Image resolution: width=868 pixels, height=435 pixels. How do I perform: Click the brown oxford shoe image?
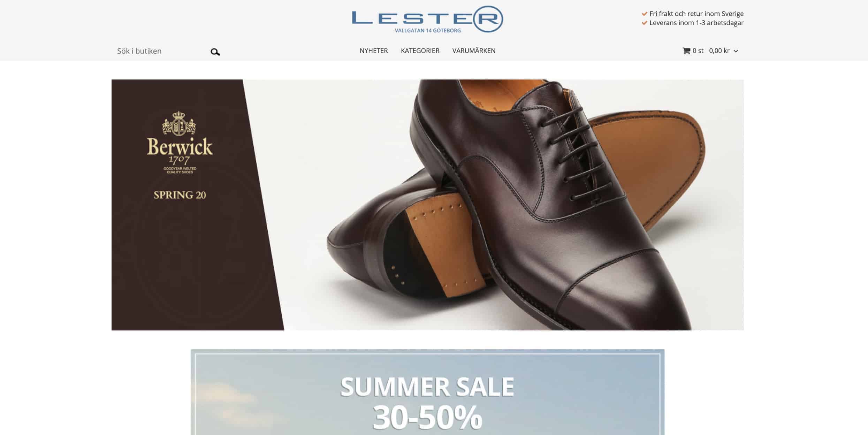(x=516, y=205)
